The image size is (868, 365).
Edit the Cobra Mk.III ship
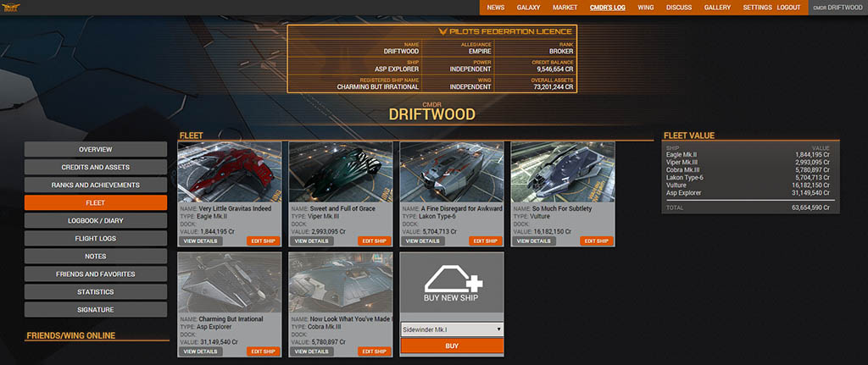[375, 351]
